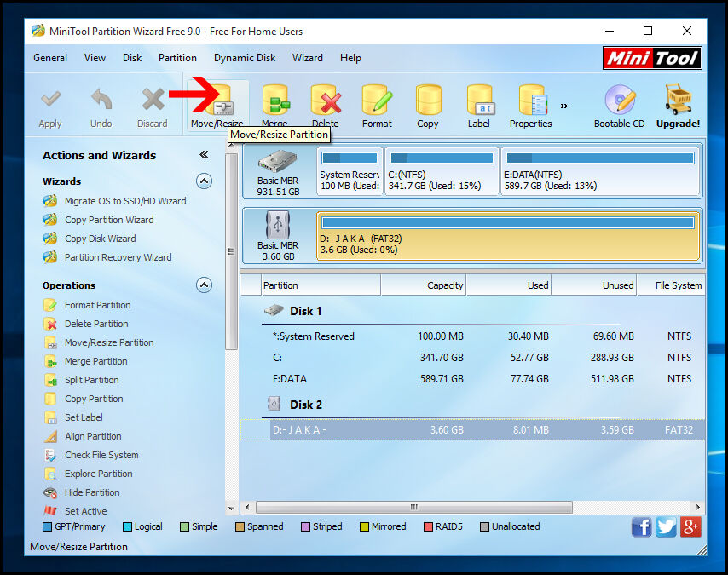Open the View menu

coord(95,58)
